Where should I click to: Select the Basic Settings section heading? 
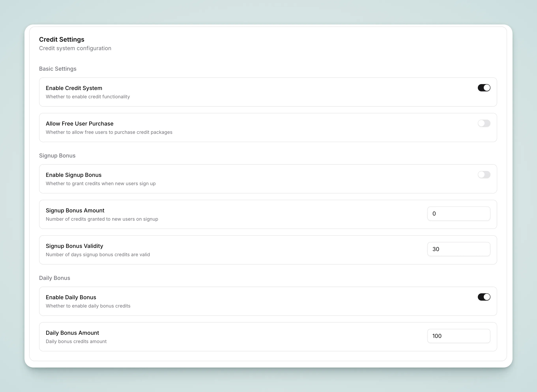[x=58, y=68]
